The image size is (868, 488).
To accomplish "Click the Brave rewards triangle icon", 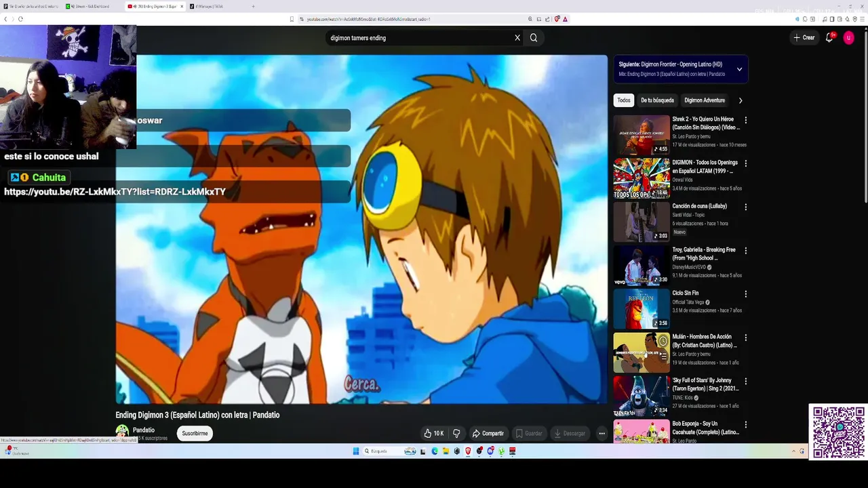I will tap(565, 19).
